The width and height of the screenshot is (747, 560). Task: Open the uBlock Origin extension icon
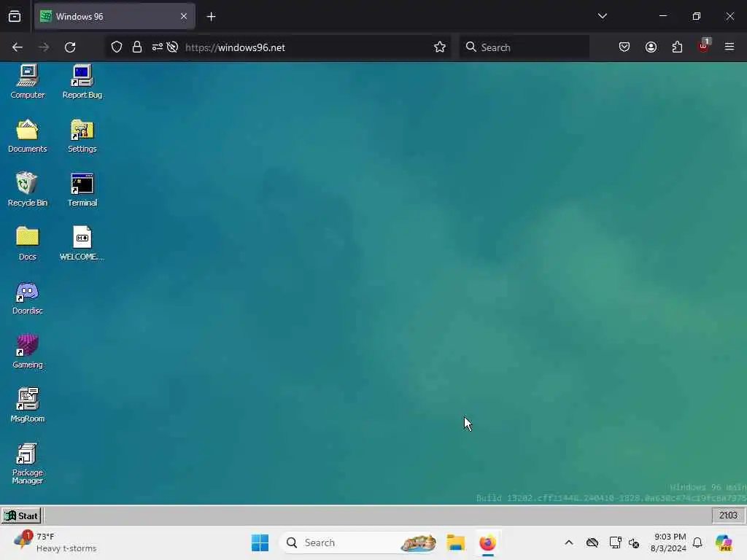coord(704,46)
